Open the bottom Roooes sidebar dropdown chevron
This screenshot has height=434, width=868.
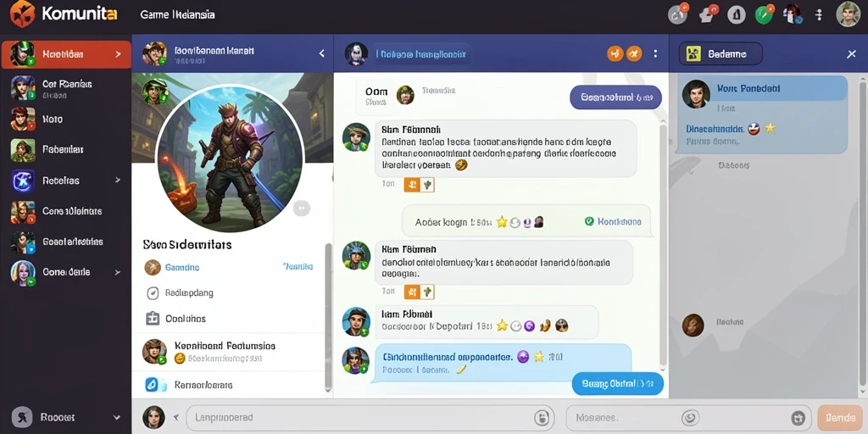point(117,417)
